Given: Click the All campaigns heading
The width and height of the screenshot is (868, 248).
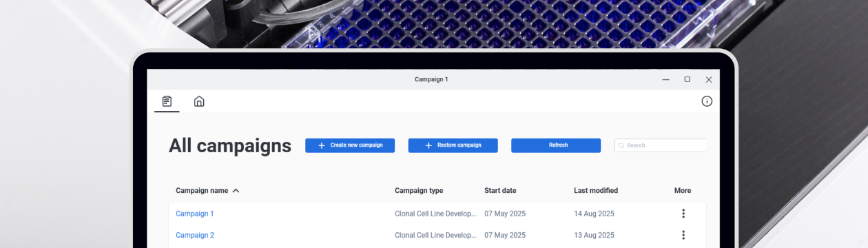Looking at the screenshot, I should pos(230,146).
